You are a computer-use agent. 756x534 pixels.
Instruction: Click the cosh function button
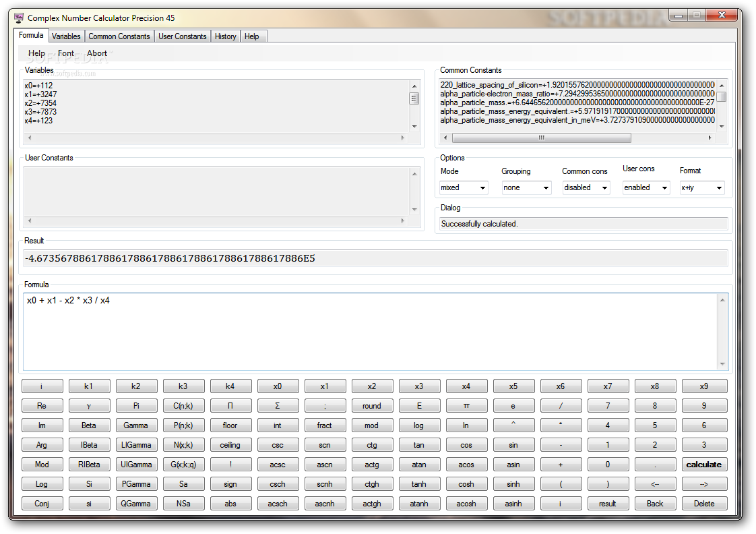[466, 484]
